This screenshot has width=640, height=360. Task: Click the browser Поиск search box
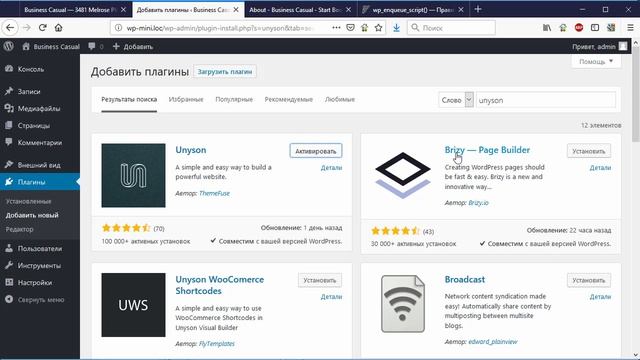(451, 28)
